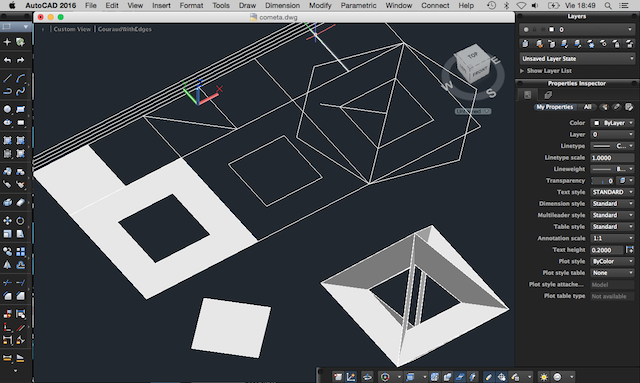This screenshot has height=383, width=640.
Task: Open the Modify menu
Action: pos(320,5)
